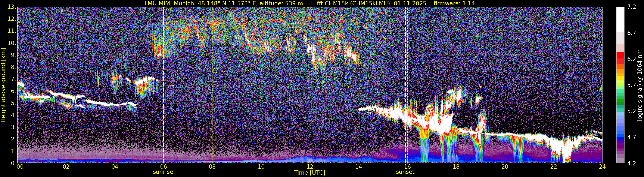The height and width of the screenshot is (177, 644).
Task: Click the time axis tick "20"
Action: [505, 167]
